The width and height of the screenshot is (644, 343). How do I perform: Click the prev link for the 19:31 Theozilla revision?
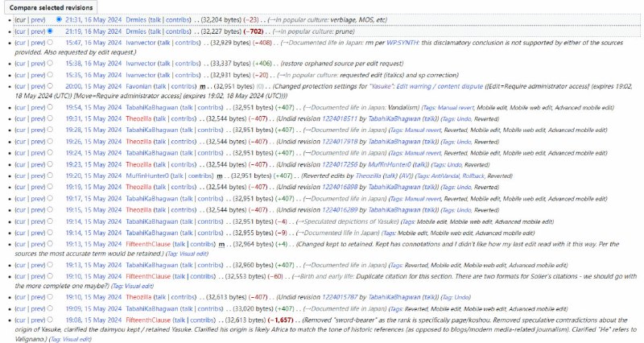(x=37, y=118)
